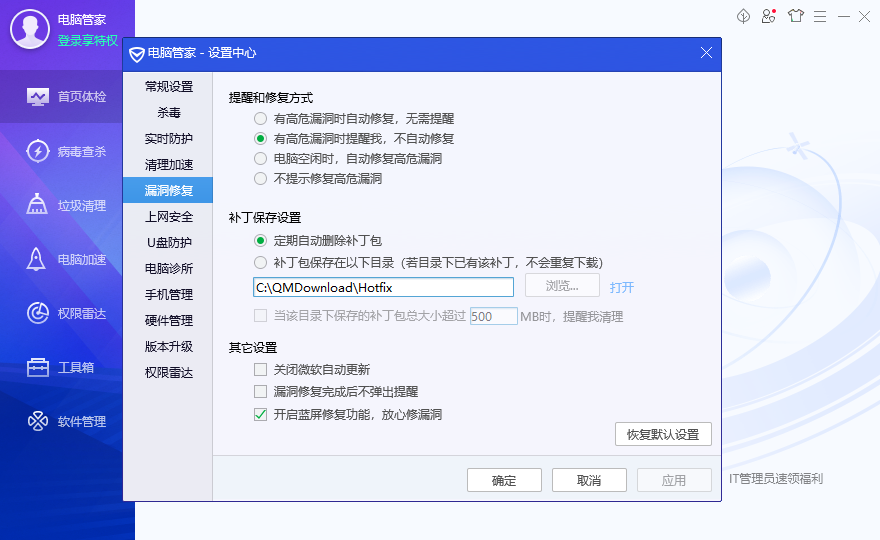Click the 恢复默认设置 button
Screen dimensions: 880x540
tap(663, 434)
